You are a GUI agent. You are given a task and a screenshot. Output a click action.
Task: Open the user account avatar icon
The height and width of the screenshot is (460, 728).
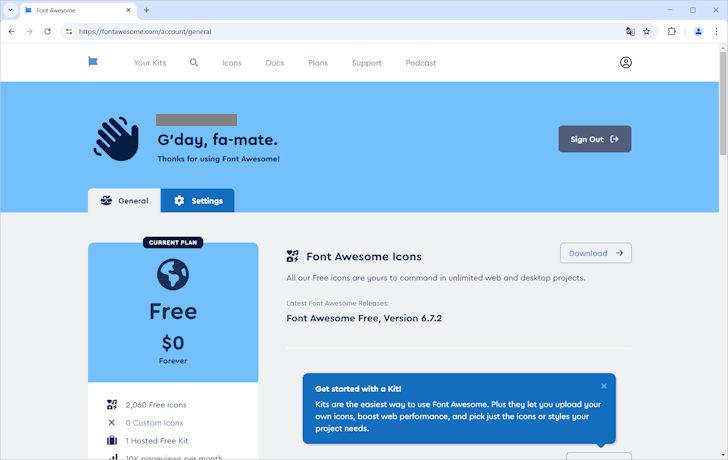625,62
